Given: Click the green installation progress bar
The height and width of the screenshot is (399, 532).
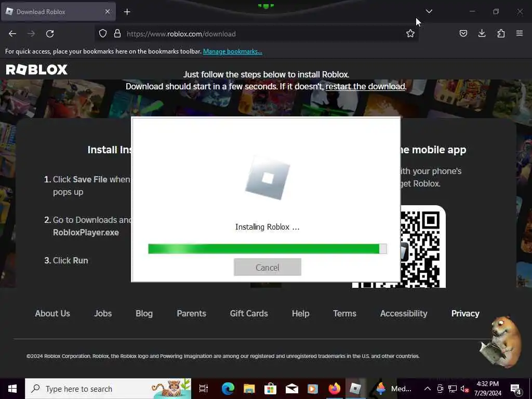Looking at the screenshot, I should (268, 249).
